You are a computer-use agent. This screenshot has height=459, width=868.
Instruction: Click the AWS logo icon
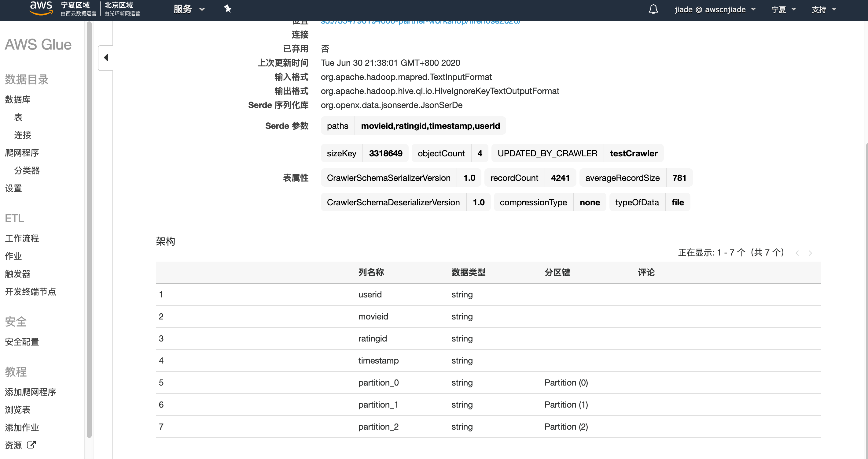41,9
